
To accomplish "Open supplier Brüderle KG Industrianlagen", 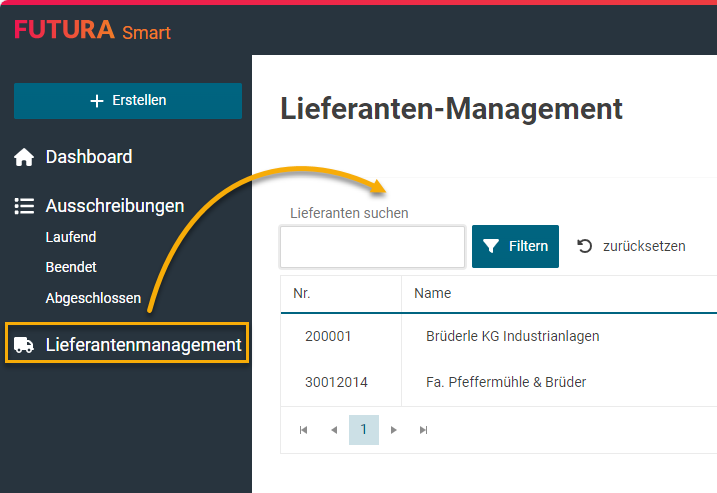I will pyautogui.click(x=512, y=336).
